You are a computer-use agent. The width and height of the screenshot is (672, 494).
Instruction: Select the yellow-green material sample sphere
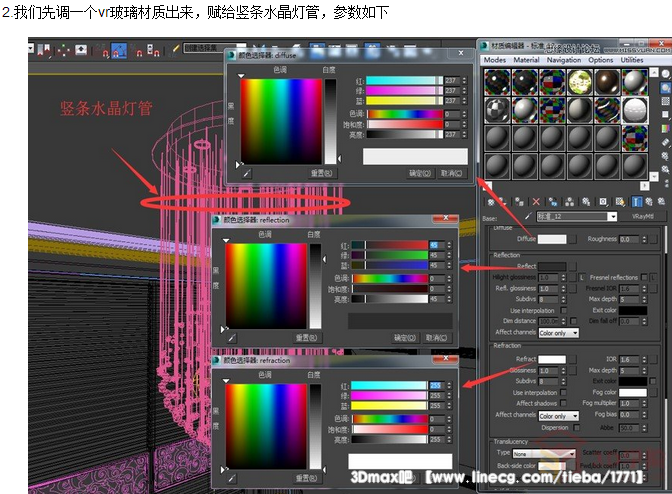(579, 82)
